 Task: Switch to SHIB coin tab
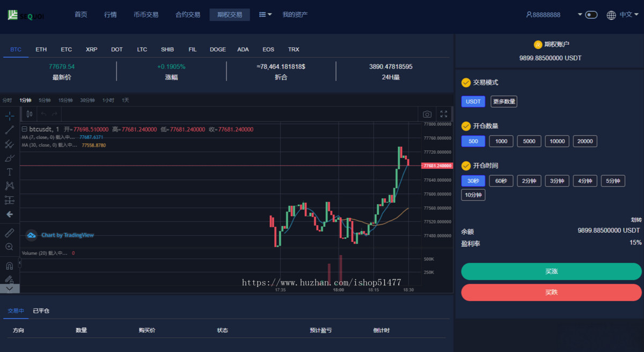[x=167, y=49]
